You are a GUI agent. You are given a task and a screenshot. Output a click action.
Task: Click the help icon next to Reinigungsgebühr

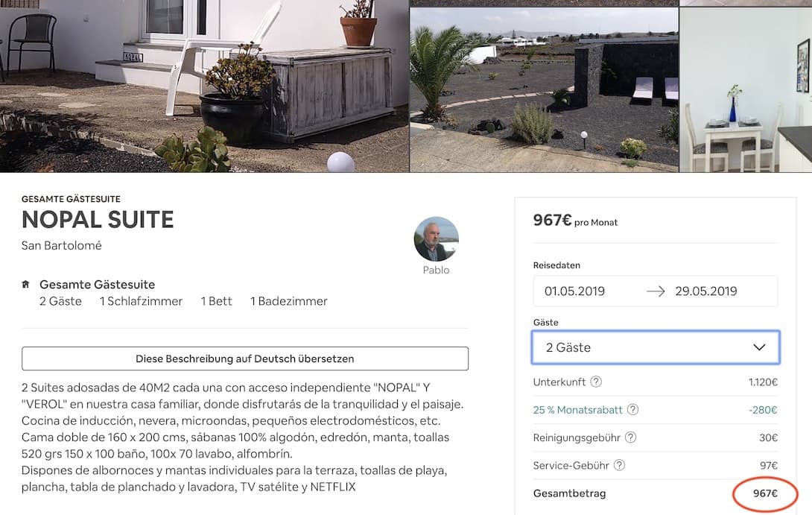(x=630, y=437)
